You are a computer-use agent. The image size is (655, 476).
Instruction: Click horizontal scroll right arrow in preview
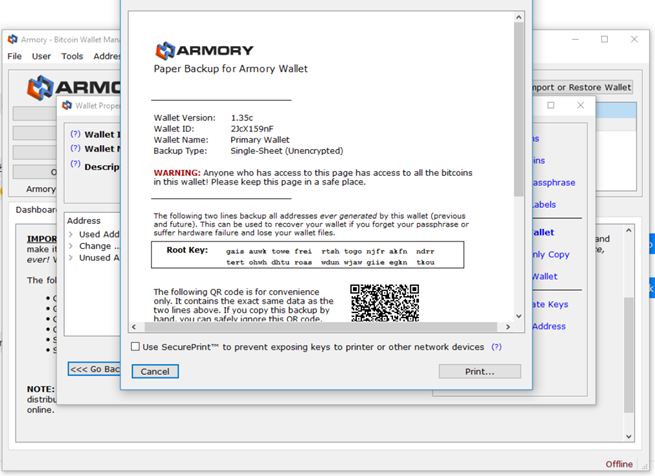tap(508, 327)
